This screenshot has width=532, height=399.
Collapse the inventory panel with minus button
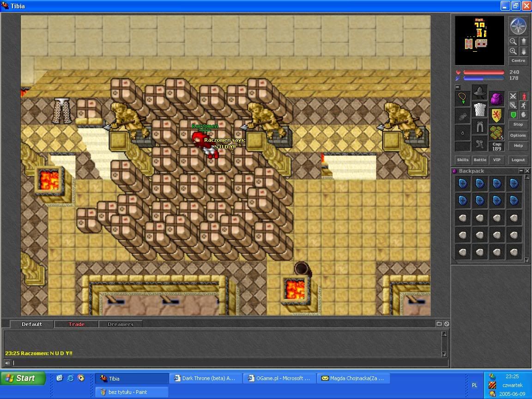pos(457,87)
